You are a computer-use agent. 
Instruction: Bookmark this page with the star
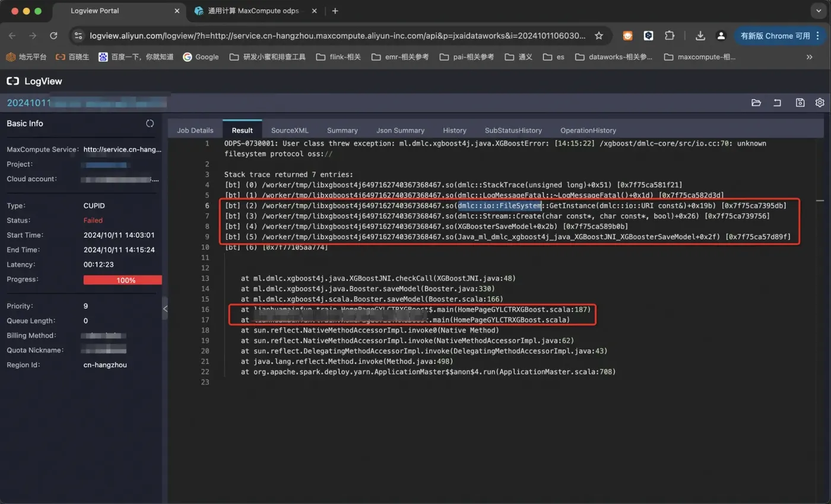pyautogui.click(x=599, y=36)
